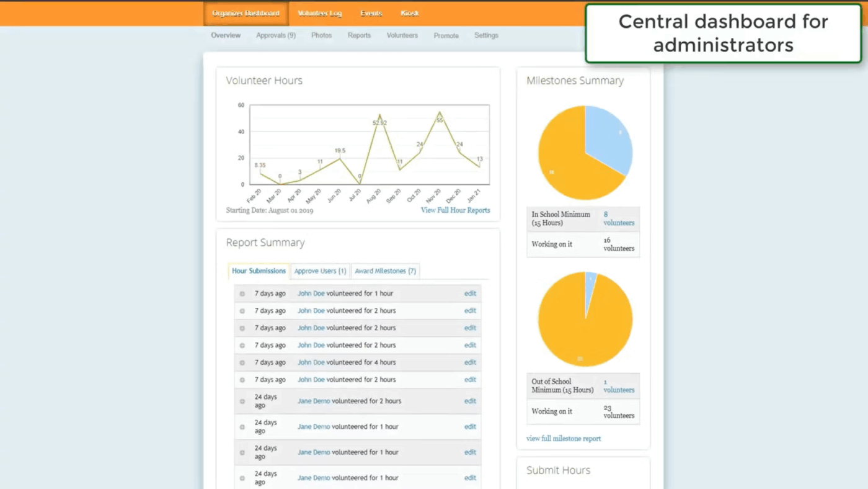Click the status icon on the last Jane Demo row
Screen dimensions: 868x489
pyautogui.click(x=242, y=478)
